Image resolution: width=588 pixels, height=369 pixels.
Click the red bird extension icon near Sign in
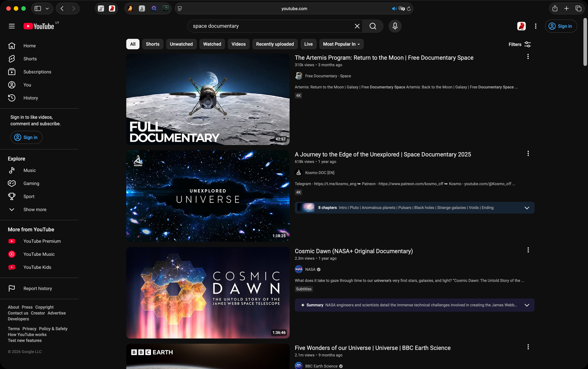[x=521, y=26]
